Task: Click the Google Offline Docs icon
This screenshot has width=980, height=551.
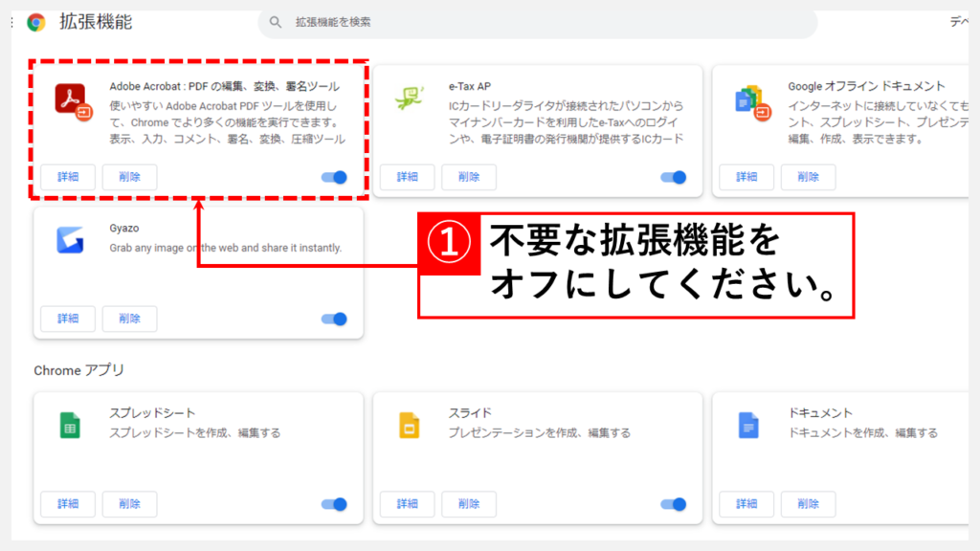Action: point(752,102)
